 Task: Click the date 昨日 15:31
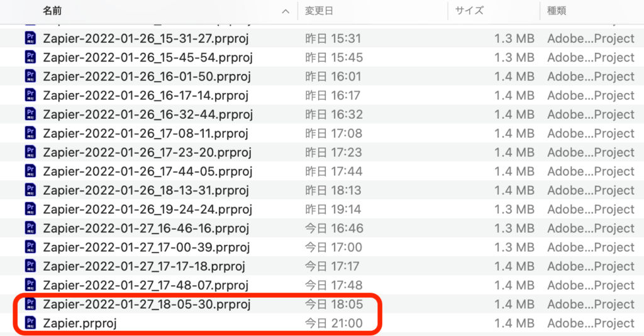(333, 38)
